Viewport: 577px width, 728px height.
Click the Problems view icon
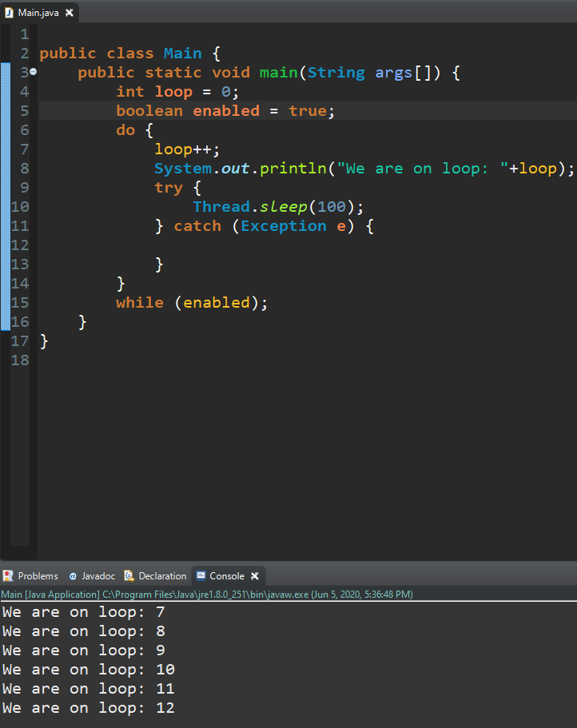point(8,575)
